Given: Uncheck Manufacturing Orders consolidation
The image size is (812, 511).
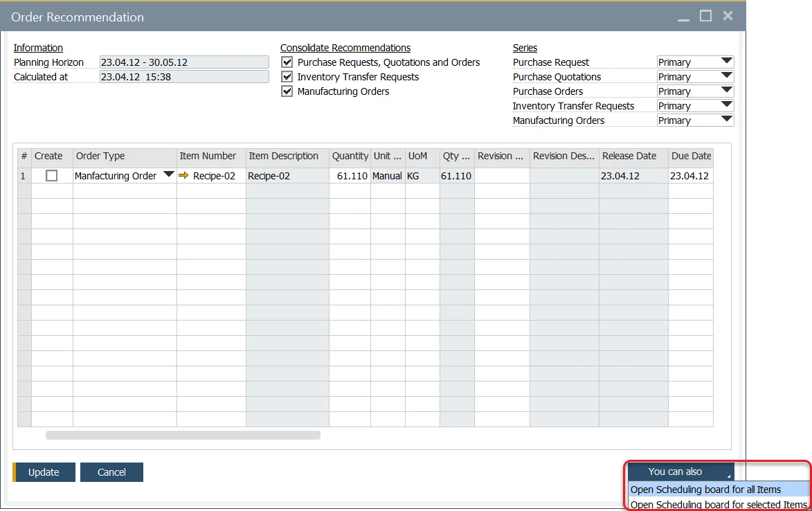Looking at the screenshot, I should [287, 91].
